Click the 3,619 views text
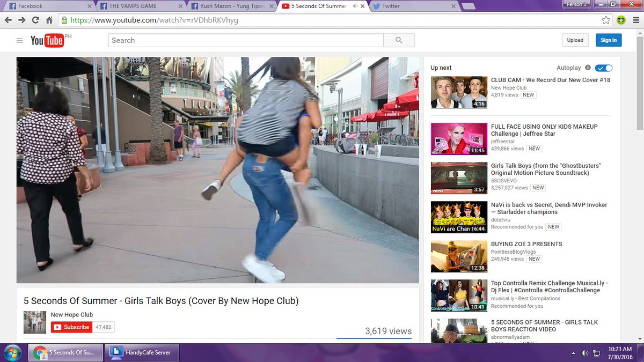This screenshot has width=644, height=362. [388, 331]
